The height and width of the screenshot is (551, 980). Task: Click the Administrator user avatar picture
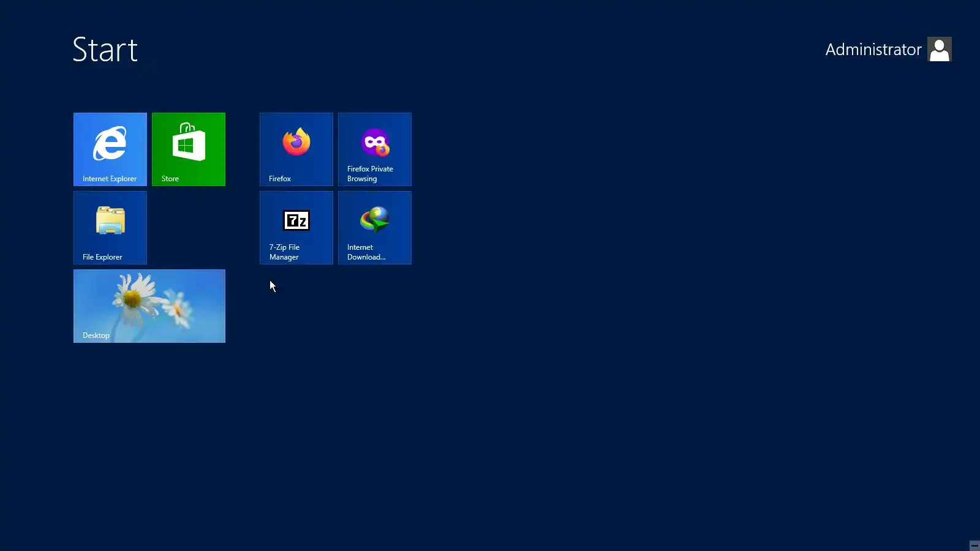pos(940,50)
